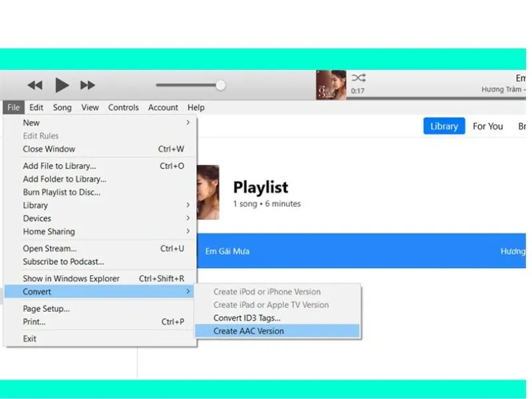Select Add Folder to Library...
532x399 pixels.
(99, 179)
